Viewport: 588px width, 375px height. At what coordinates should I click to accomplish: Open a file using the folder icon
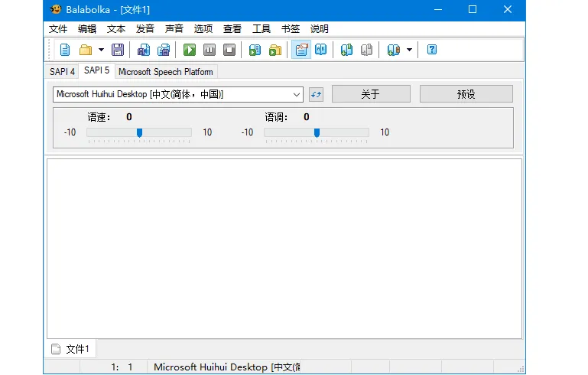pos(86,50)
